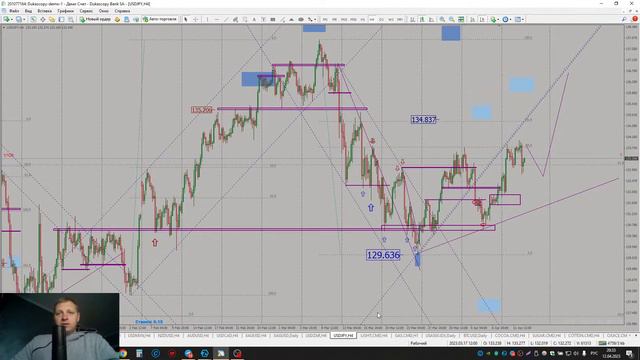Viewport: 640px width, 360px height.
Task: Open the Вставка menu
Action: pos(44,11)
